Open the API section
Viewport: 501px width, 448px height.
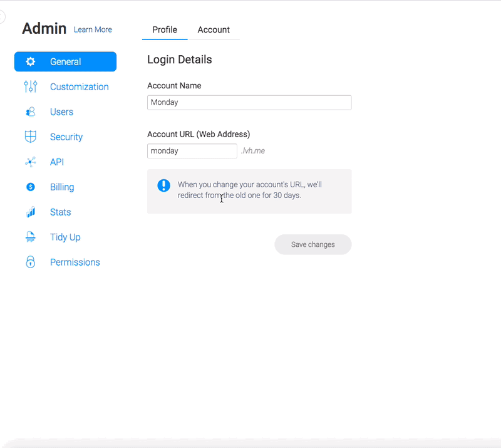(57, 162)
